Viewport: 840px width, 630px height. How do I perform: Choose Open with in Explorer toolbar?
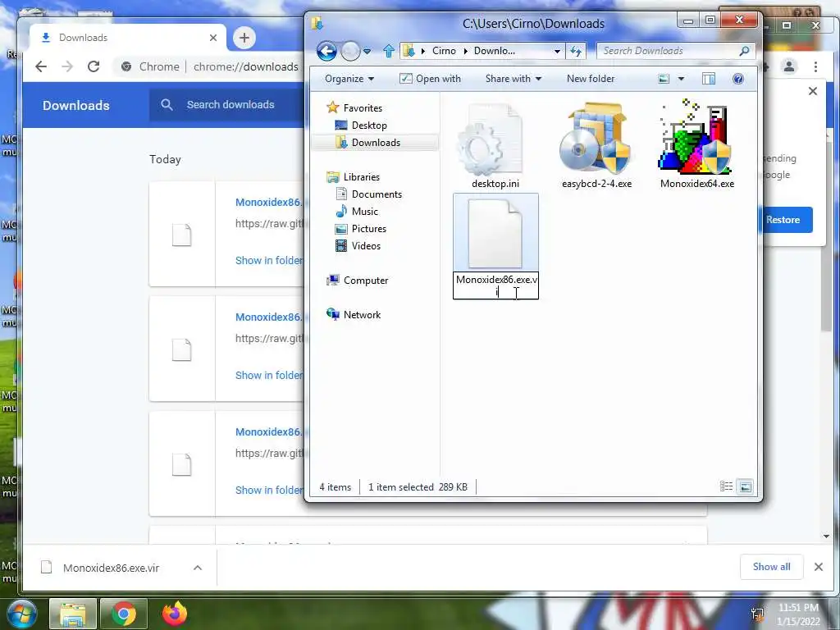pyautogui.click(x=430, y=79)
